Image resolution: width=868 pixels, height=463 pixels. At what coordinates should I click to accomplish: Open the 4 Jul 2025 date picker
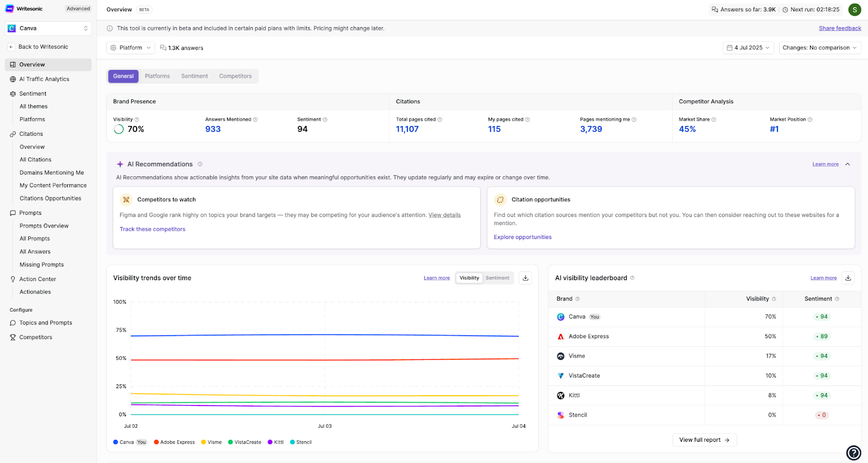(748, 48)
